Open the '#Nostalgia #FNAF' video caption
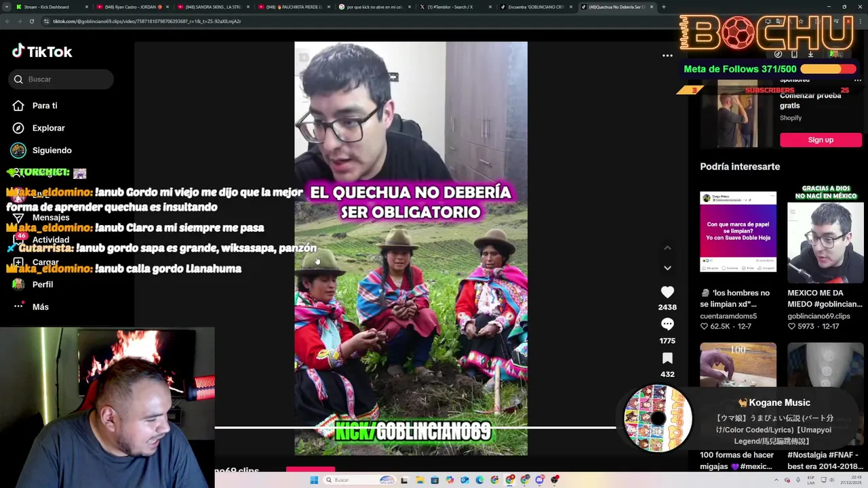 [823, 460]
